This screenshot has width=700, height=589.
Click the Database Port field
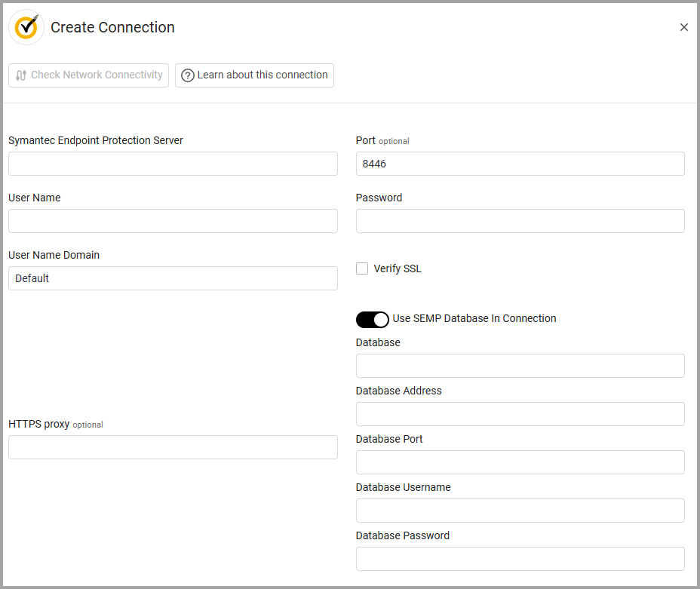520,462
